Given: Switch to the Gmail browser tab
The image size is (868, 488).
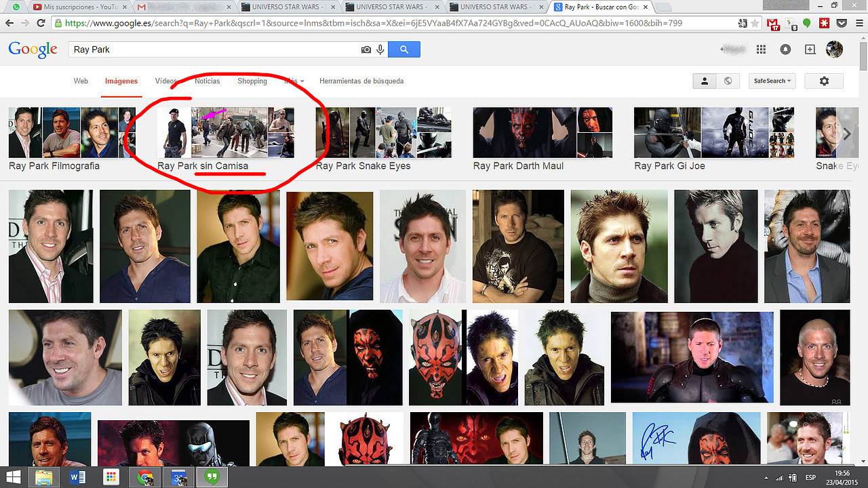Looking at the screenshot, I should tap(183, 7).
